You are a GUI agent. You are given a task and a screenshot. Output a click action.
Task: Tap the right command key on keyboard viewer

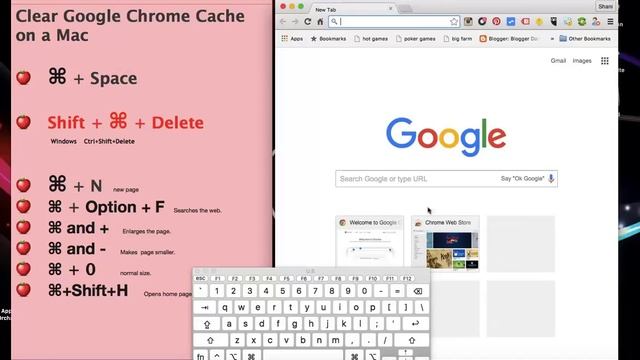point(354,356)
